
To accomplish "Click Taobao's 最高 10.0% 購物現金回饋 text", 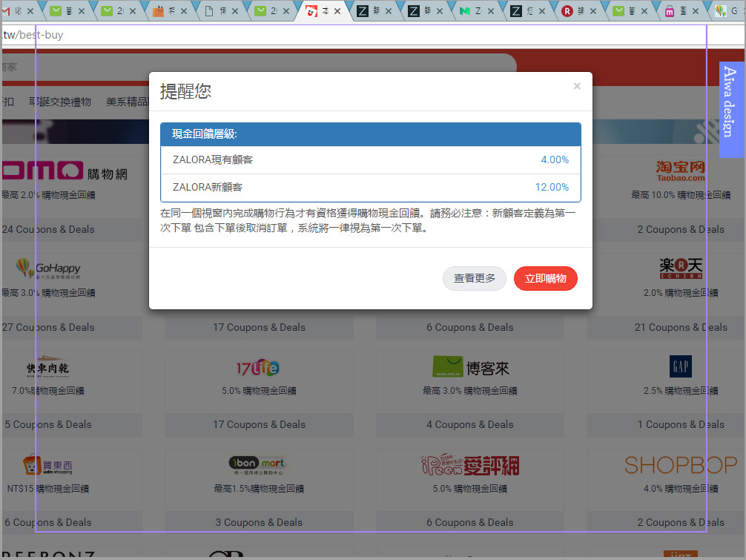I will (680, 195).
